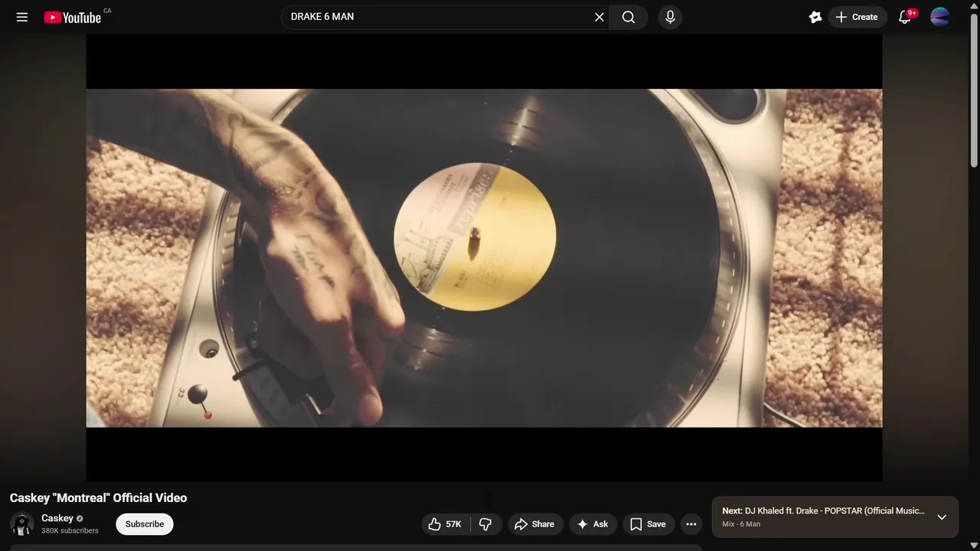Open the Caskey channel name link

[x=57, y=518]
